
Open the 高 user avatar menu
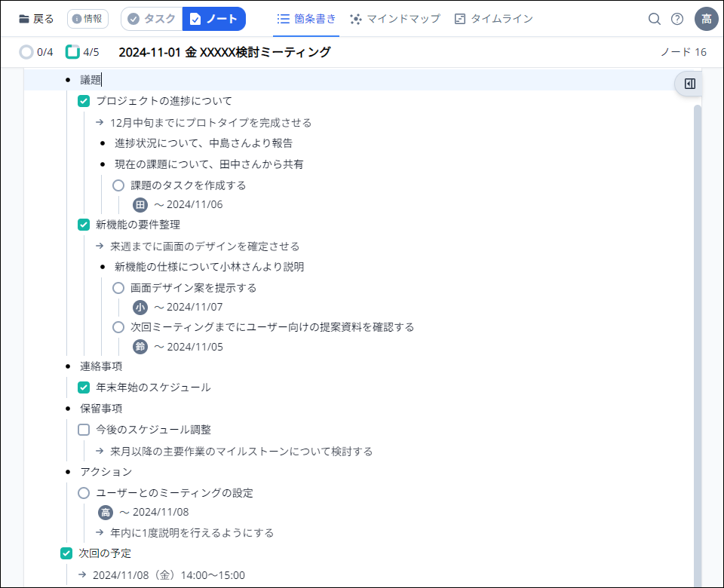[707, 19]
